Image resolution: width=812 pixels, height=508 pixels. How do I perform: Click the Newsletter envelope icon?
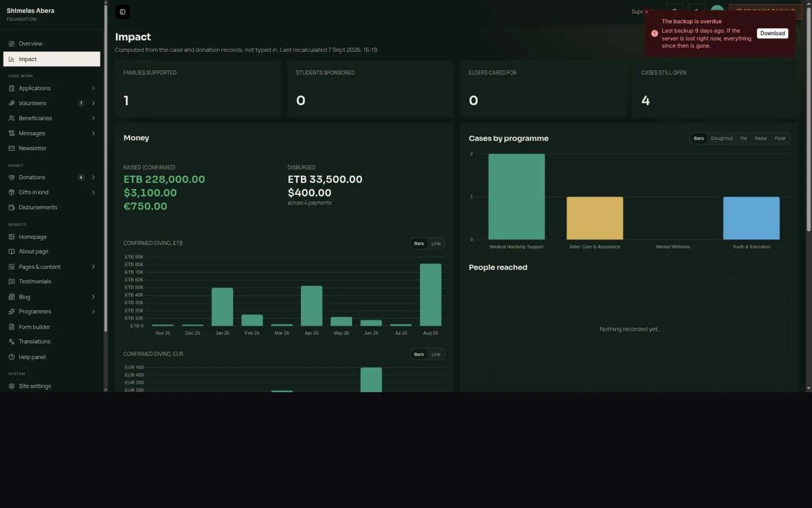pyautogui.click(x=12, y=148)
